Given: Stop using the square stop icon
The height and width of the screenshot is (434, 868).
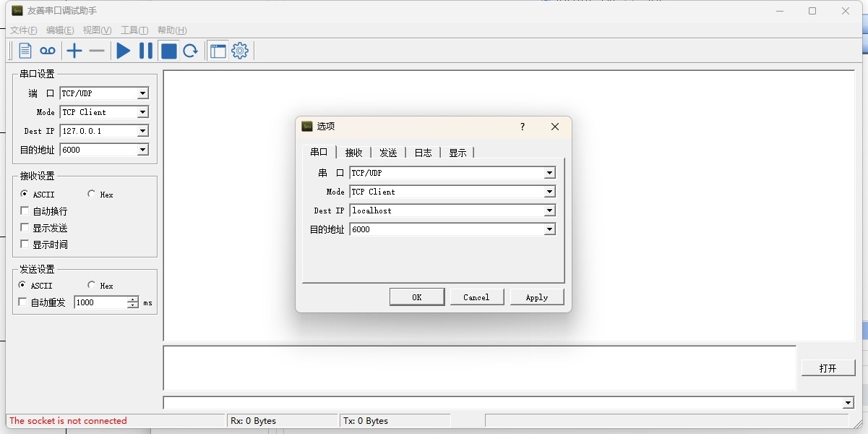Looking at the screenshot, I should point(168,51).
